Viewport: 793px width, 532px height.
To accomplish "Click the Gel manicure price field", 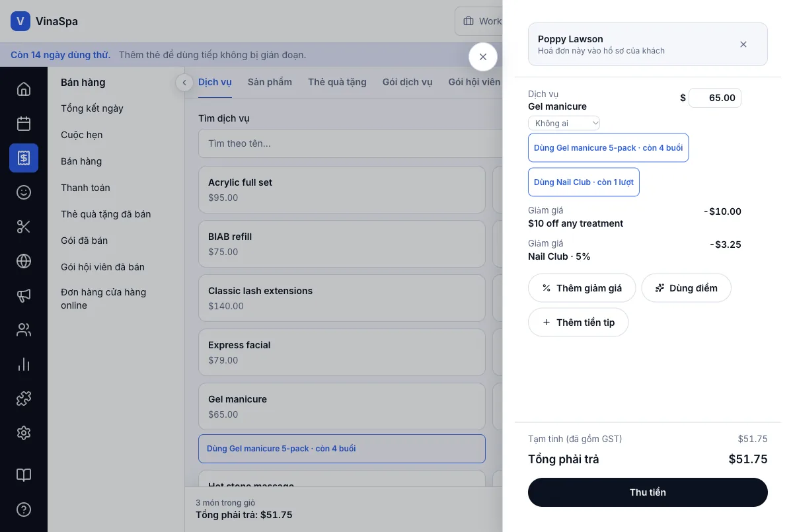I will pyautogui.click(x=714, y=98).
